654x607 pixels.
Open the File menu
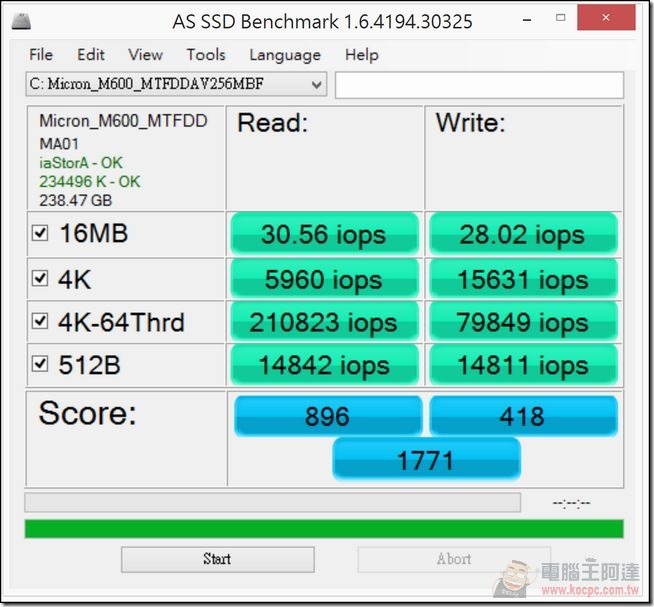[41, 55]
